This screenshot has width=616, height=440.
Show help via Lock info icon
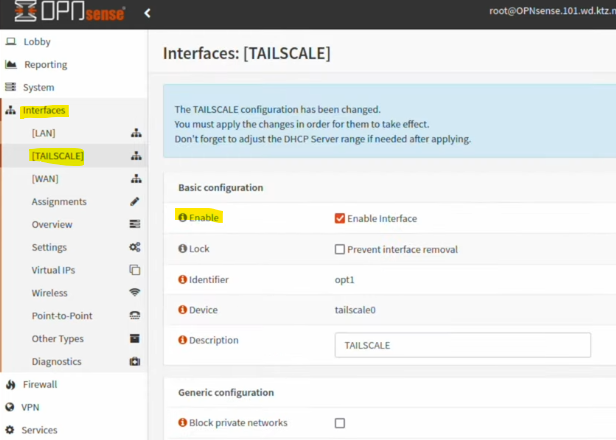coord(182,249)
